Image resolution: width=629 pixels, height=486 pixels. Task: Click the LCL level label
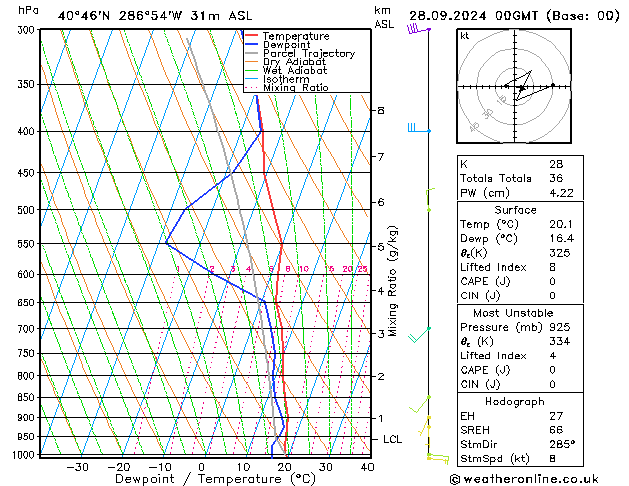pyautogui.click(x=392, y=439)
